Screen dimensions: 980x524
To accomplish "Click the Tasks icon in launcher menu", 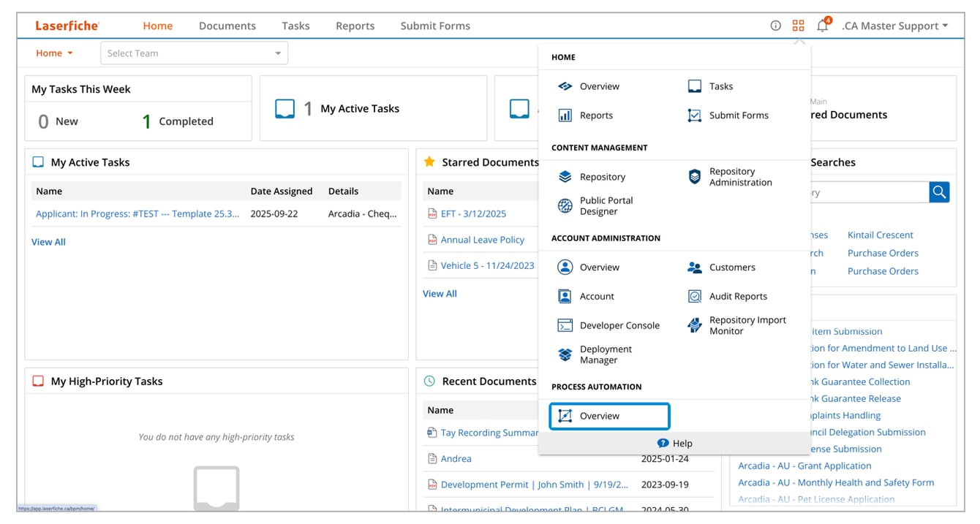I will [x=695, y=86].
